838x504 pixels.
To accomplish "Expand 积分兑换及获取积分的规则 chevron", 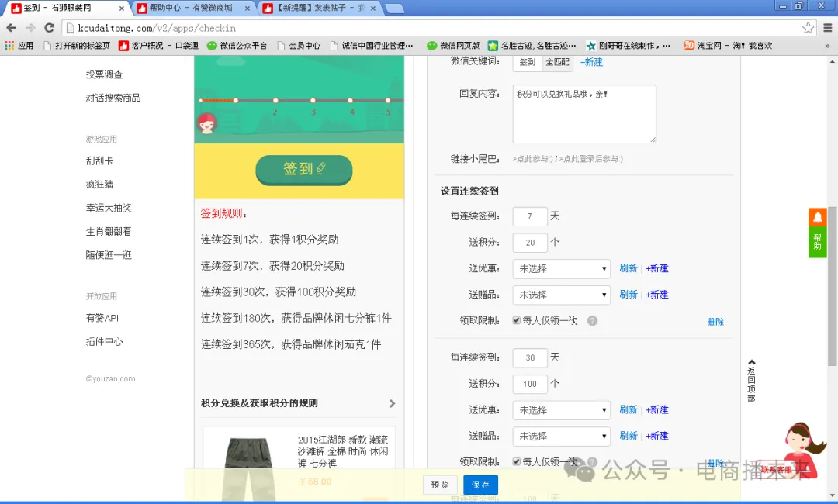I will pyautogui.click(x=392, y=403).
